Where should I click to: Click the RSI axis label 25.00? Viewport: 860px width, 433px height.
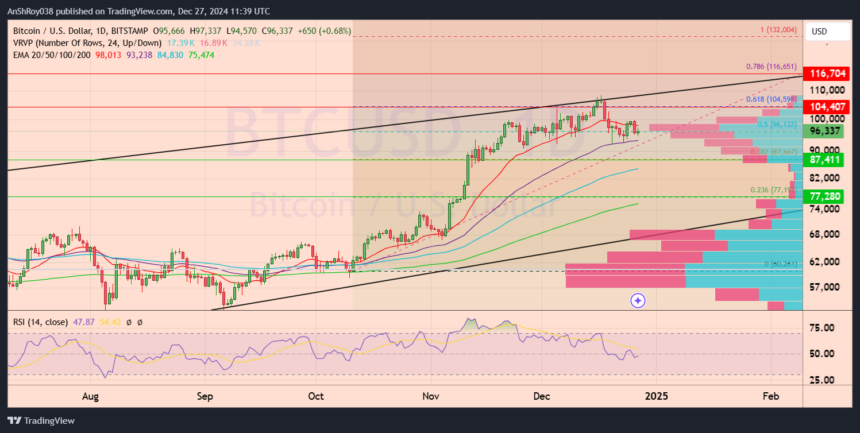822,380
